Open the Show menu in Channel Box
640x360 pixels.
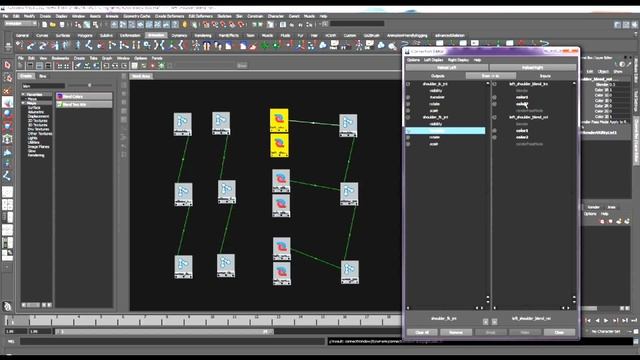point(618,71)
